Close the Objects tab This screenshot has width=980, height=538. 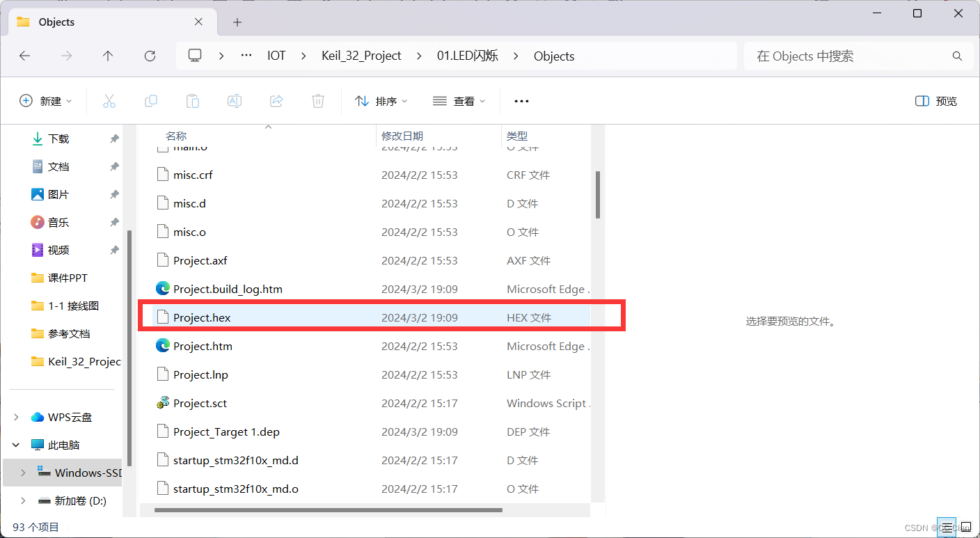coord(198,22)
